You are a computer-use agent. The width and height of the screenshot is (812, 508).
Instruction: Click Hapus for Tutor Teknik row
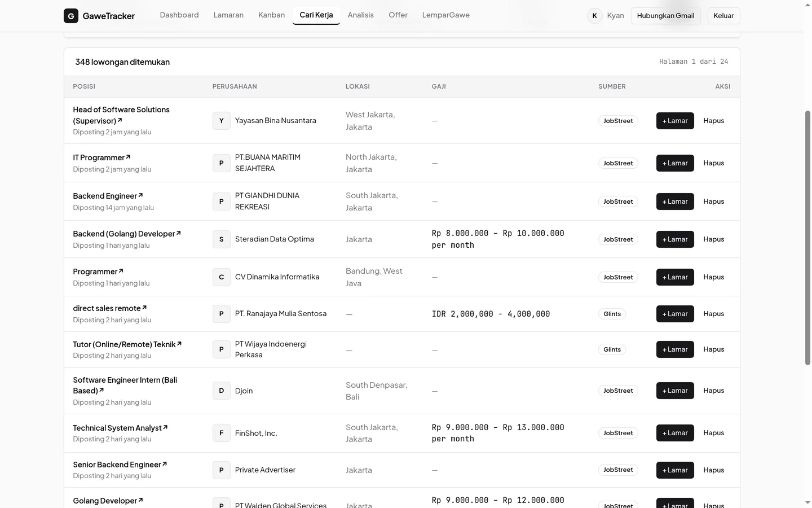(x=714, y=349)
